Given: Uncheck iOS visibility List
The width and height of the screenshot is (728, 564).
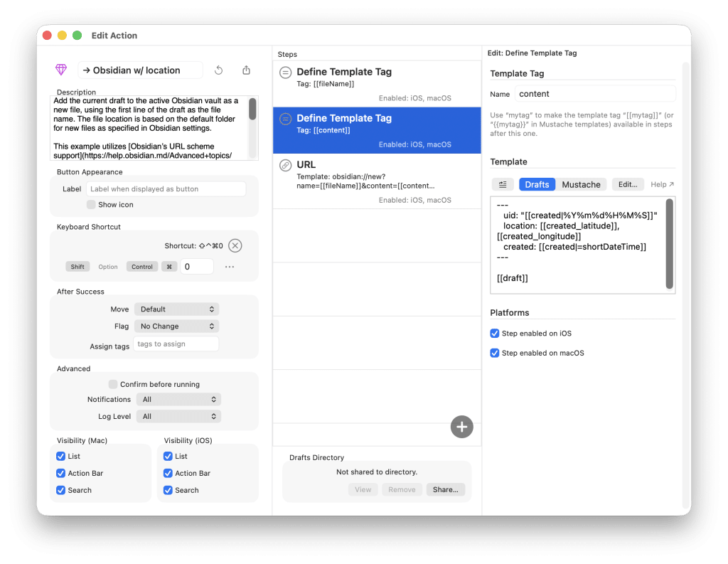Looking at the screenshot, I should [x=168, y=456].
